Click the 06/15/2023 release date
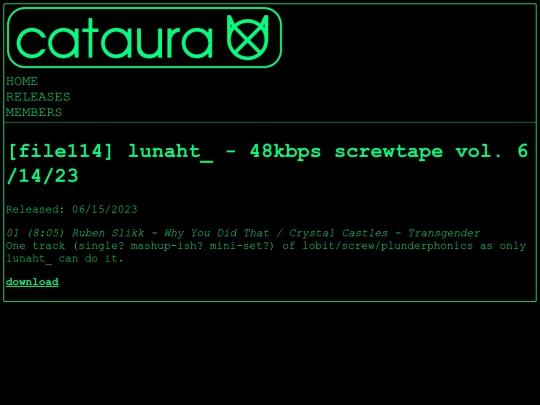Viewport: 540px width, 405px height. [x=105, y=209]
